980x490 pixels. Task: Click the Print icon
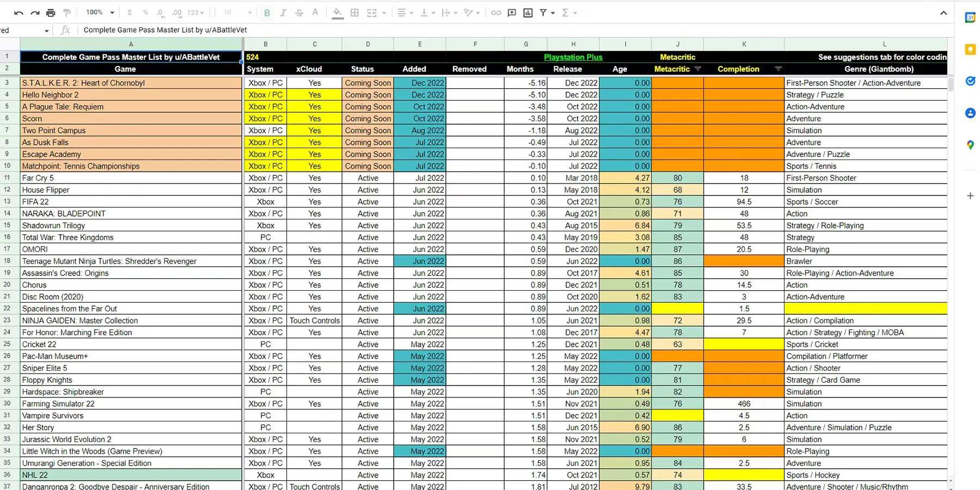coord(51,13)
